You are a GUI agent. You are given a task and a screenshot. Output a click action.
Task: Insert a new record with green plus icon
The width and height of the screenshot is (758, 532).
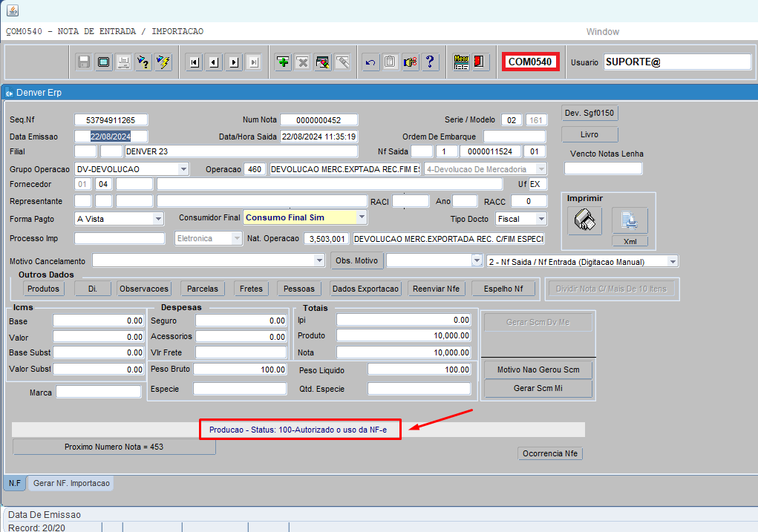pos(284,62)
